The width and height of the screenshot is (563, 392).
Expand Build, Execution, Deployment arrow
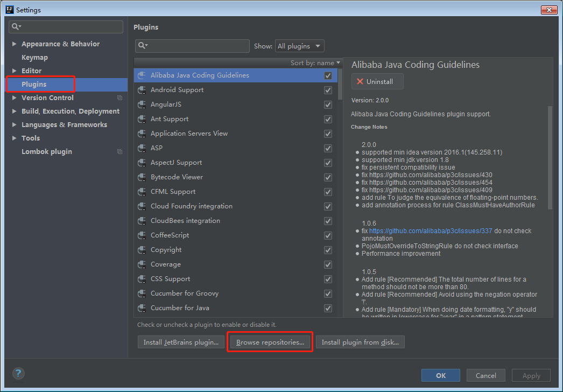coord(14,111)
